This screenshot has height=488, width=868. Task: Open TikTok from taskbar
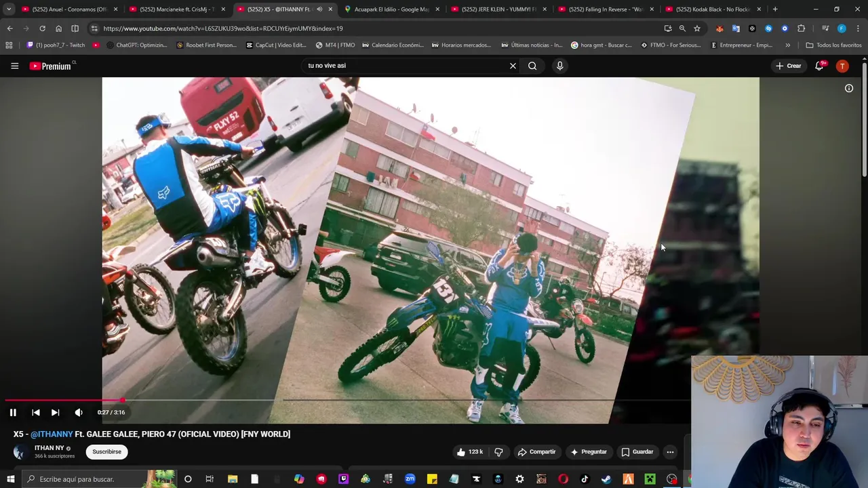(x=585, y=479)
